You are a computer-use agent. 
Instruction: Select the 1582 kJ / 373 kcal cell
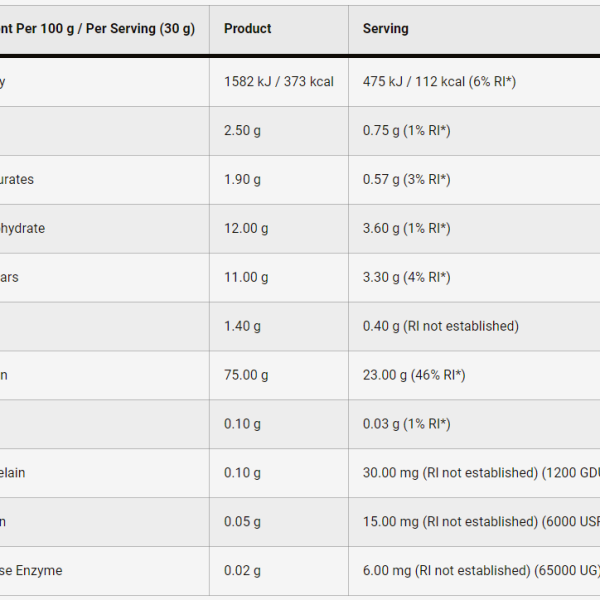(279, 82)
